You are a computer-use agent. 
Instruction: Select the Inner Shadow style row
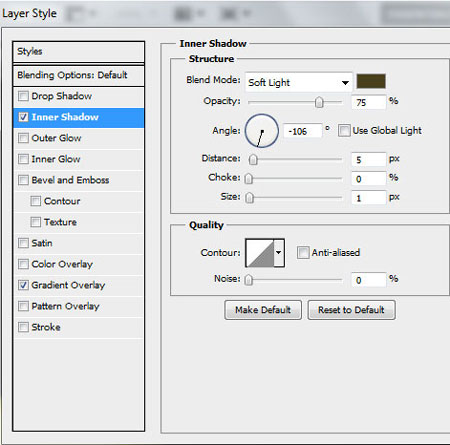(x=79, y=117)
